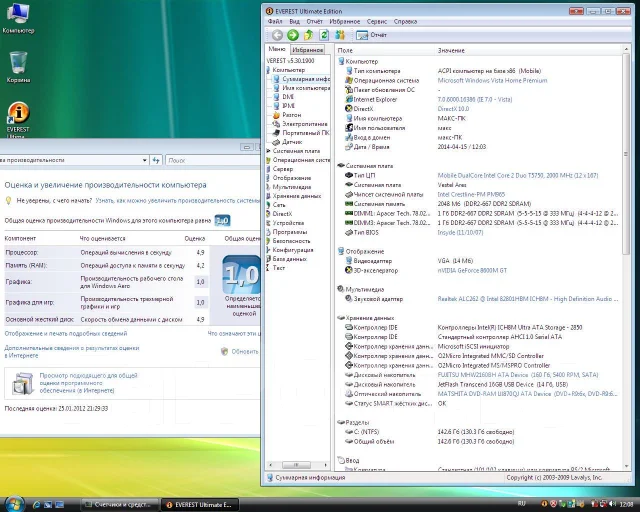Click the Refresh icon in EVEREST toolbar
Viewport: 640px width, 512px height.
tap(324, 35)
